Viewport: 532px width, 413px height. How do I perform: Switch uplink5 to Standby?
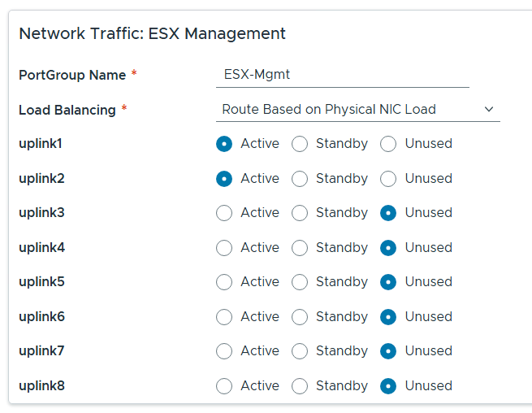[x=300, y=282]
